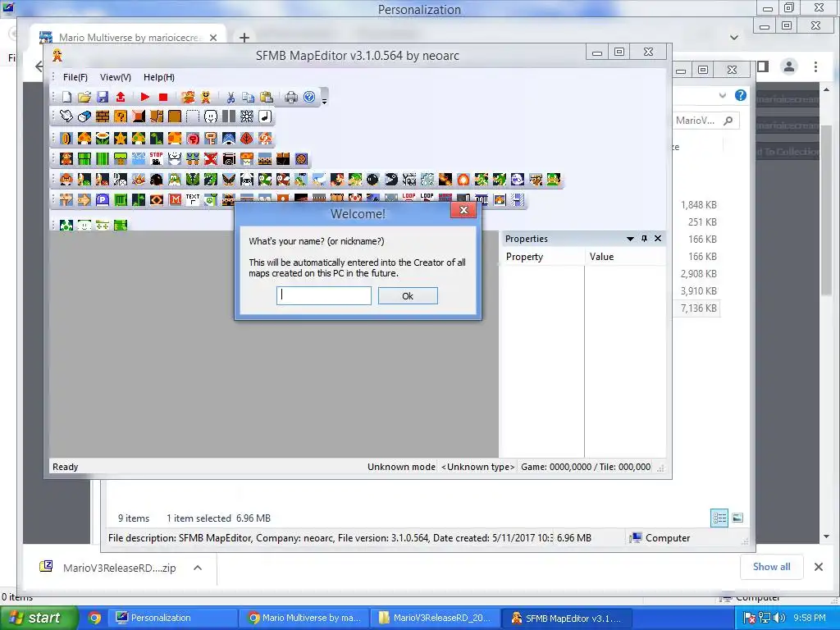Click the blue Help question mark icon in MapEditor toolbar

[309, 97]
